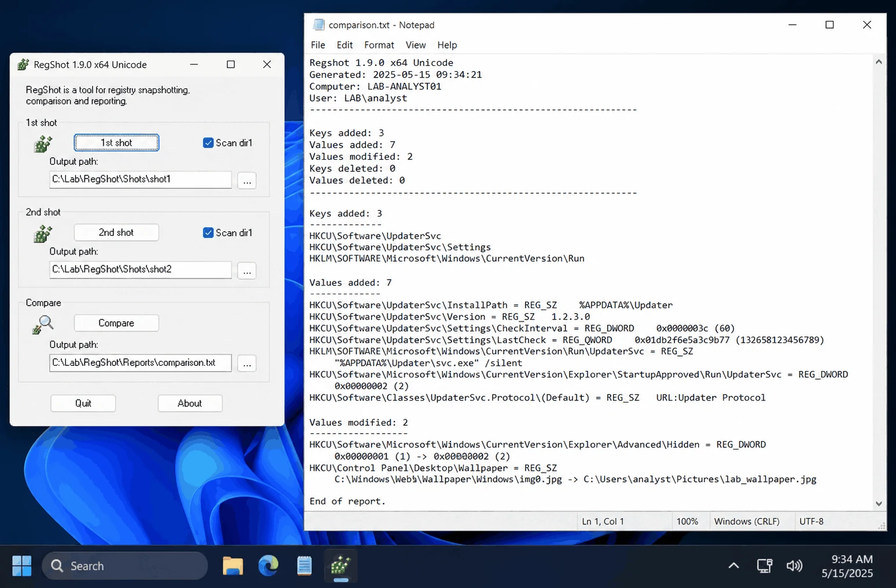Image resolution: width=896 pixels, height=588 pixels.
Task: Click the RegShot taskbar icon
Action: point(340,565)
